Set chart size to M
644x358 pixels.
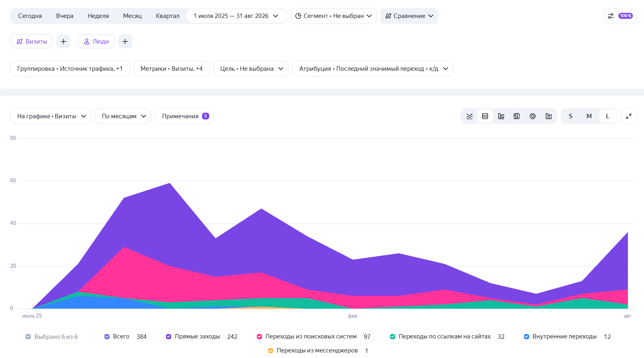589,116
